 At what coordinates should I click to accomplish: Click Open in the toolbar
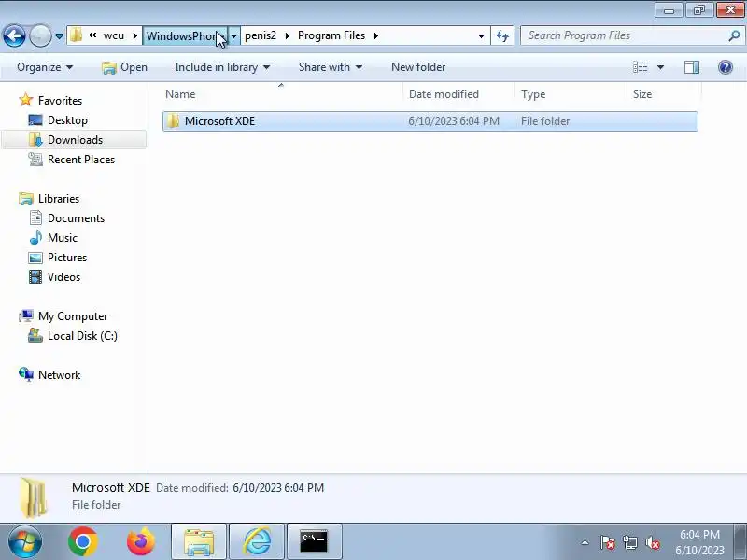(x=125, y=67)
